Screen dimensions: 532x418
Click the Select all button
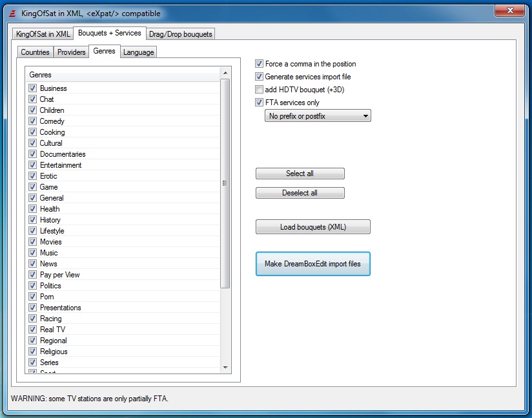[x=300, y=174]
